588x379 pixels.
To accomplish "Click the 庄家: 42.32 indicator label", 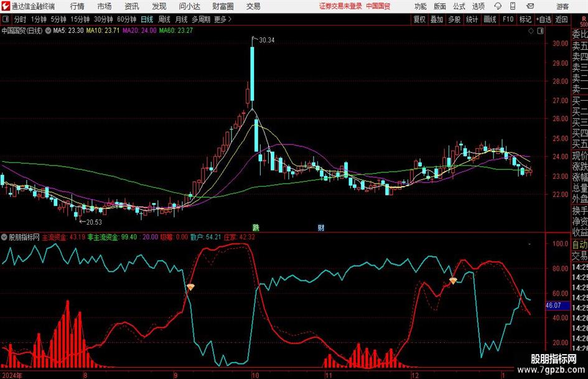I will click(x=240, y=237).
